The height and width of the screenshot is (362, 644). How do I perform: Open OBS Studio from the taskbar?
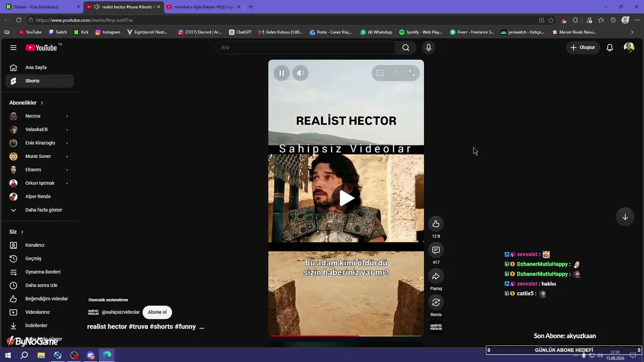tap(74, 355)
